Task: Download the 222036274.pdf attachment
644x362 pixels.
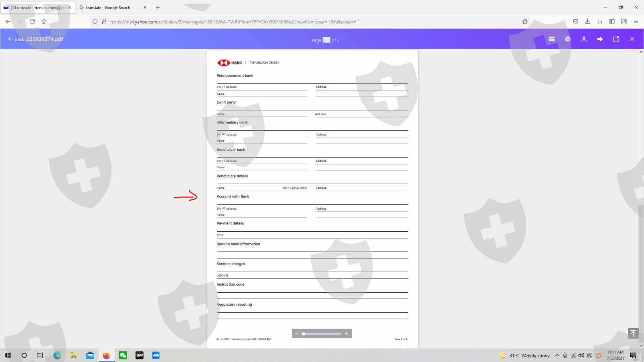Action: tap(584, 39)
